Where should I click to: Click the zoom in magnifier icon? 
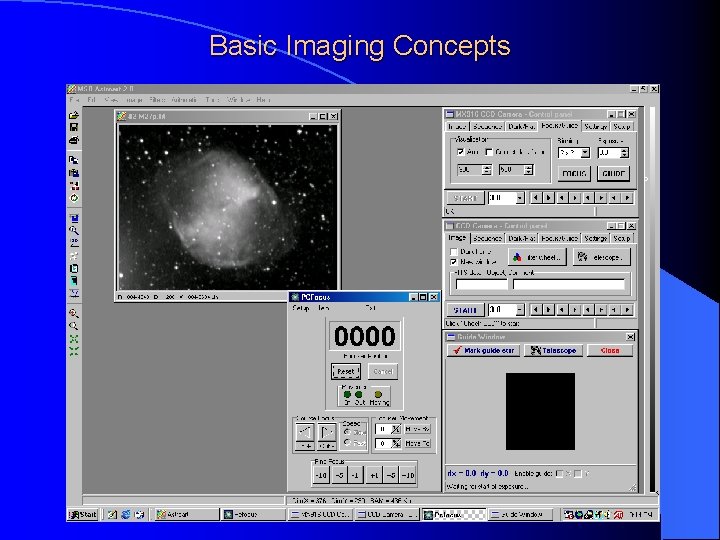[74, 311]
